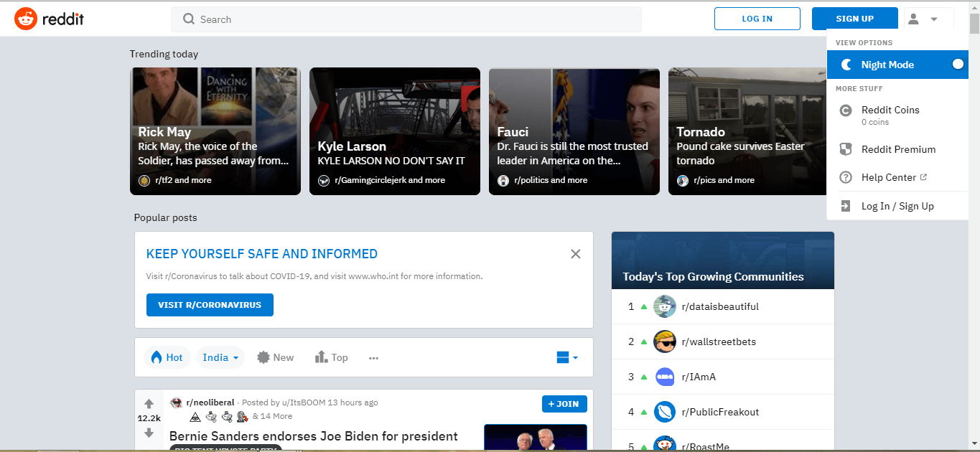Open the Kyle Larson trending card
Viewport: 980px width, 452px height.
[x=395, y=131]
